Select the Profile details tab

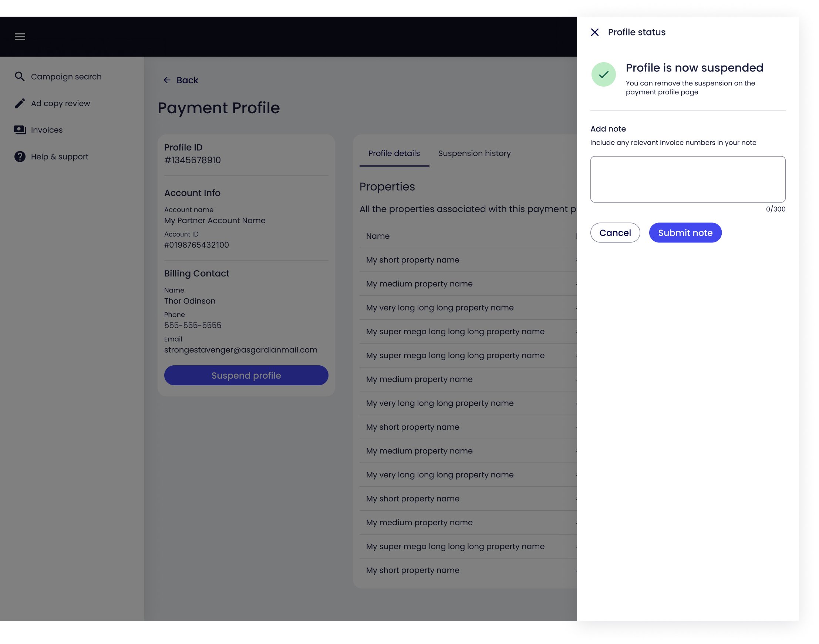coord(394,154)
